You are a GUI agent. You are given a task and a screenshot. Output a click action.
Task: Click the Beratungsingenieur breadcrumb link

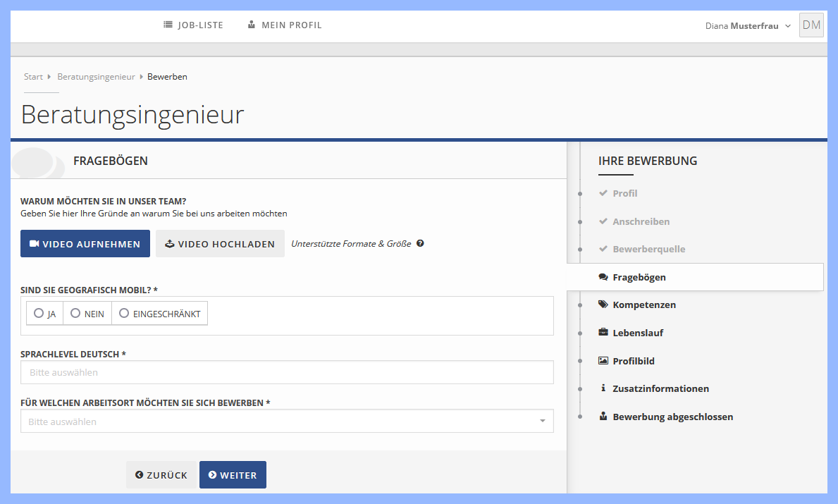point(96,77)
